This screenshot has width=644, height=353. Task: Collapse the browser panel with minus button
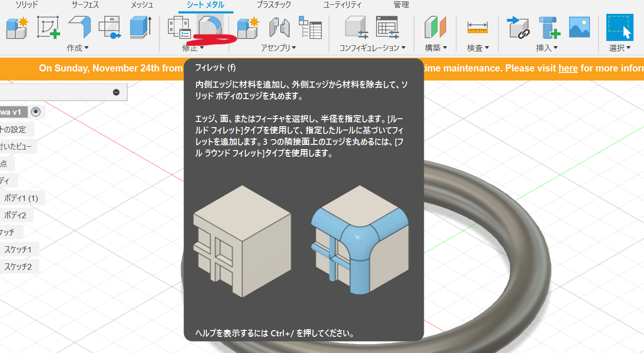pos(116,92)
